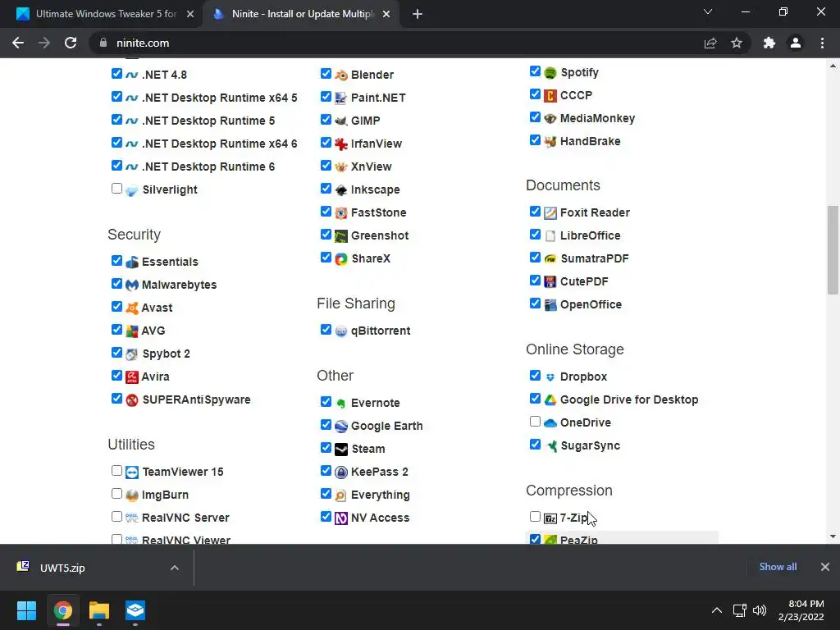
Task: Click the IrfanView red icon
Action: click(x=341, y=144)
